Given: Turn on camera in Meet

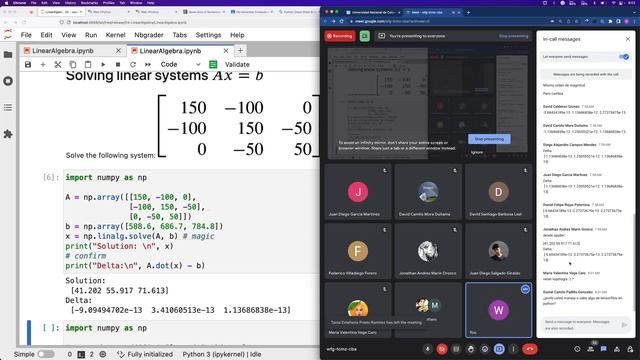Looking at the screenshot, I should click(442, 349).
